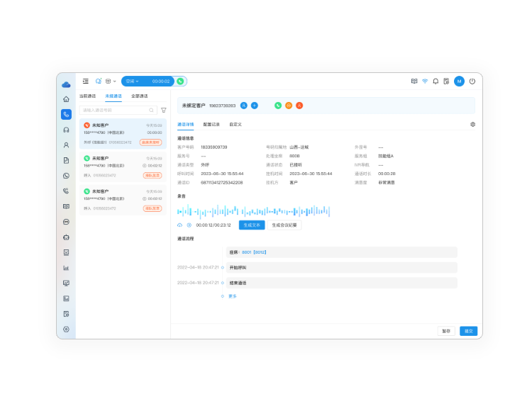The height and width of the screenshot is (411, 532).
Task: Click the headset icon in left sidebar
Action: coord(66,130)
